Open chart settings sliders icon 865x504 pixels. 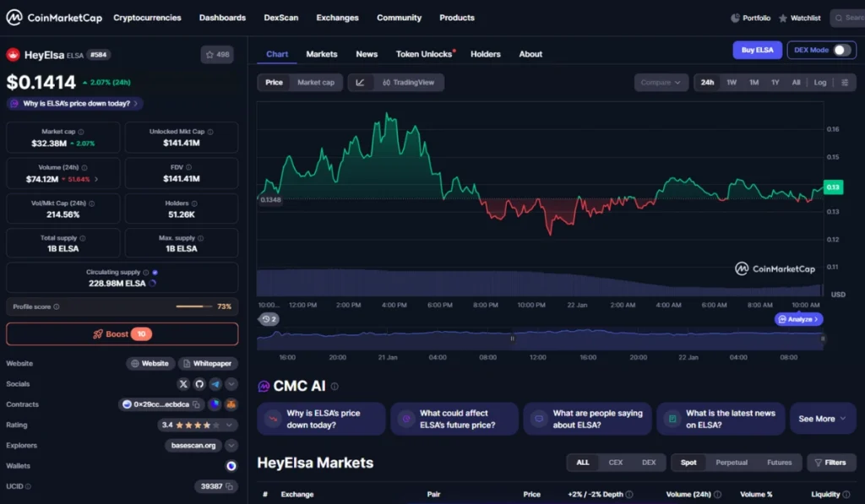click(845, 82)
